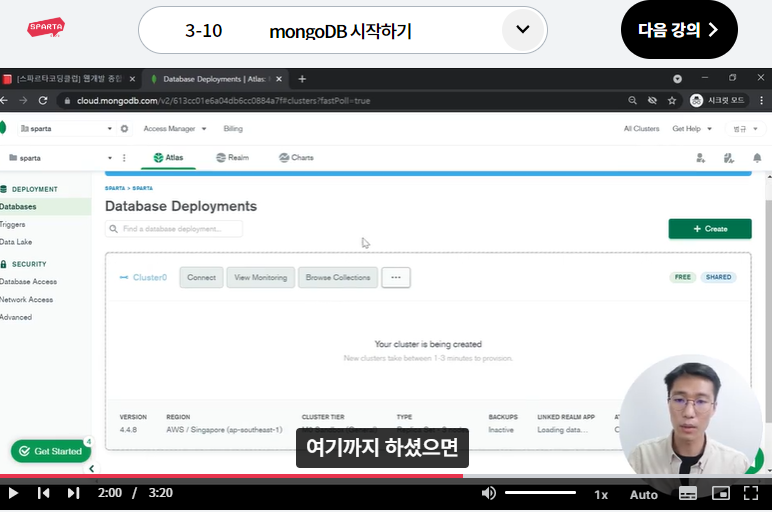The height and width of the screenshot is (512, 772).
Task: Change the Auto video quality
Action: 643,494
